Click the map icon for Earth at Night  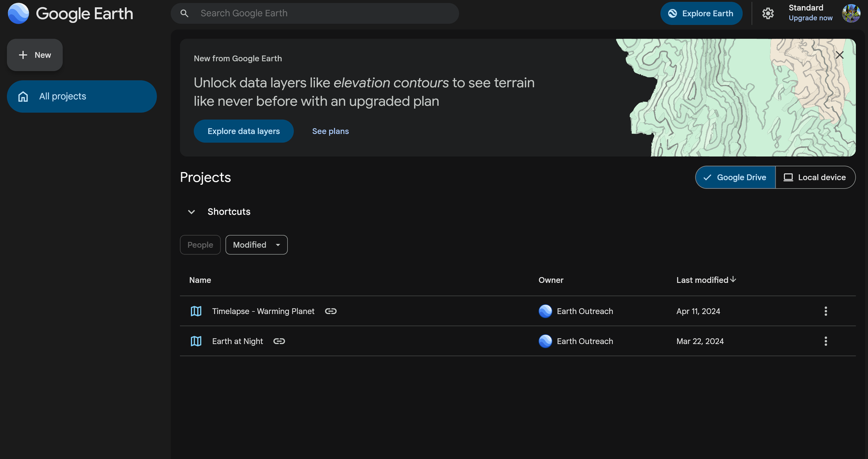(x=196, y=341)
